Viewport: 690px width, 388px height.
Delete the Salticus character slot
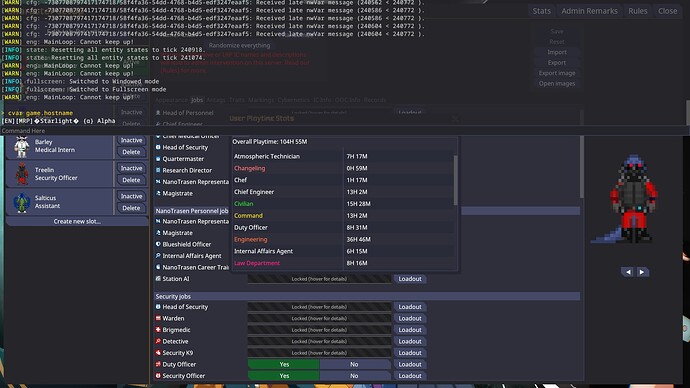pyautogui.click(x=131, y=209)
